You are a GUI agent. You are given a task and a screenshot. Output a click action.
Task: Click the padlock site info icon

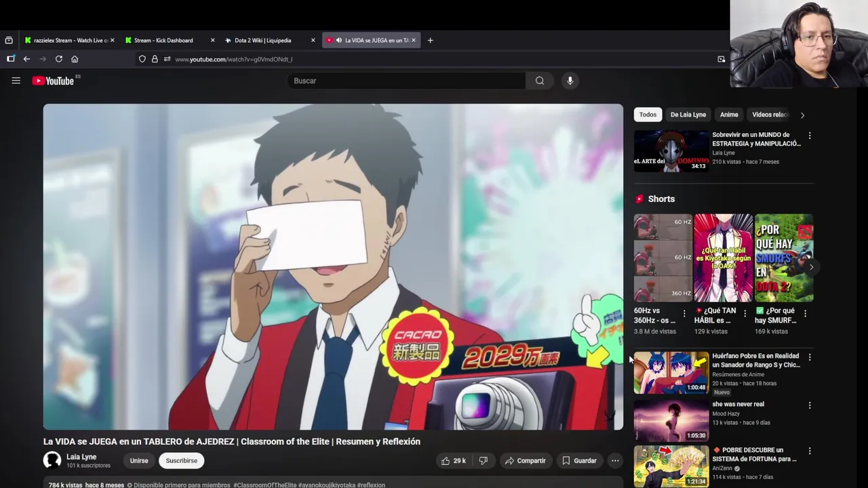155,59
